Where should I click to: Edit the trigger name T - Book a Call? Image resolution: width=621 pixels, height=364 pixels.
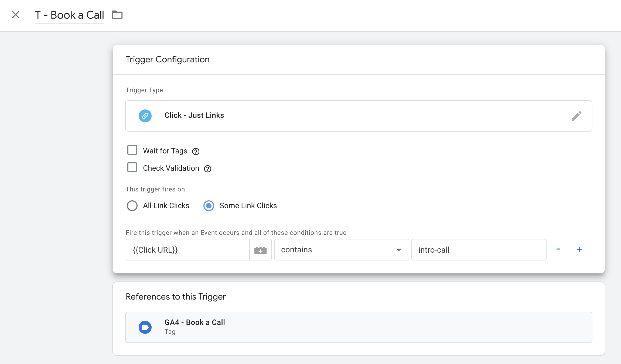click(x=69, y=15)
